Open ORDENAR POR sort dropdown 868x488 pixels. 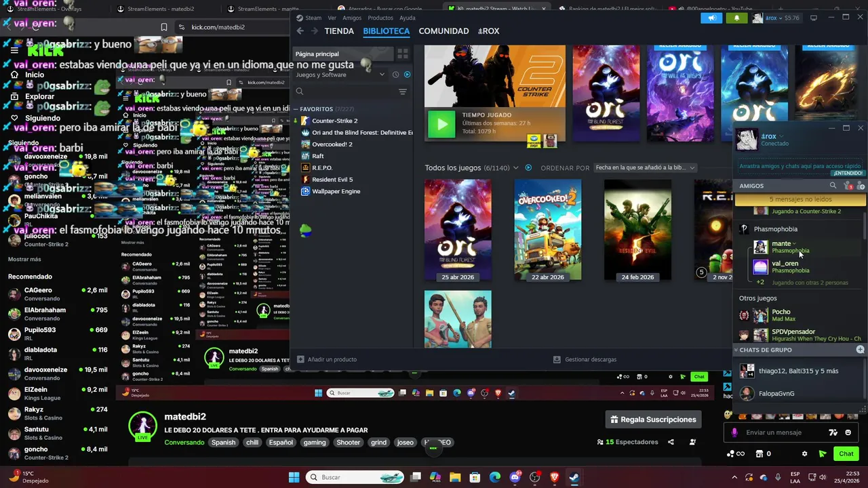point(646,167)
